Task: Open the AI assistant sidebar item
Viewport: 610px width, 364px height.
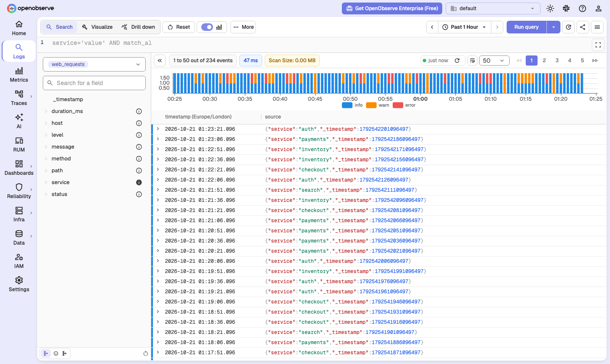Action: 19,121
